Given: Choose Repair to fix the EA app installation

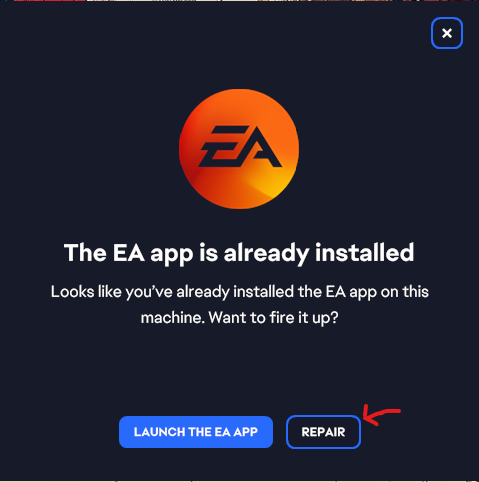Looking at the screenshot, I should (323, 432).
